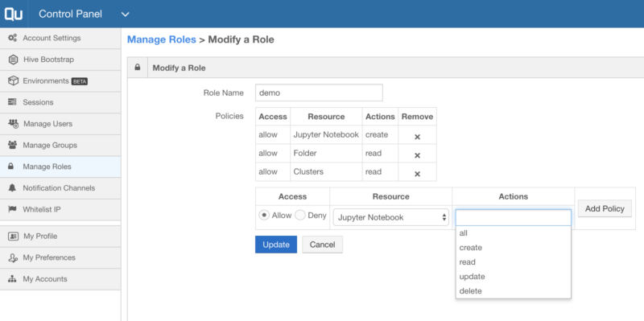Click the Update button

coord(276,245)
